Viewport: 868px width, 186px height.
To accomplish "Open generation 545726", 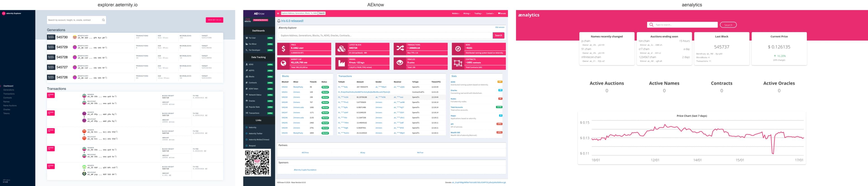I will tap(62, 77).
